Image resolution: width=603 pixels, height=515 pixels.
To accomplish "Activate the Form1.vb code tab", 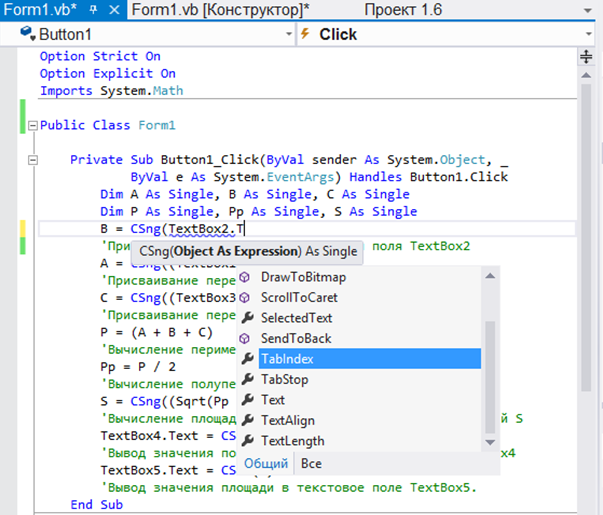I will coord(40,10).
